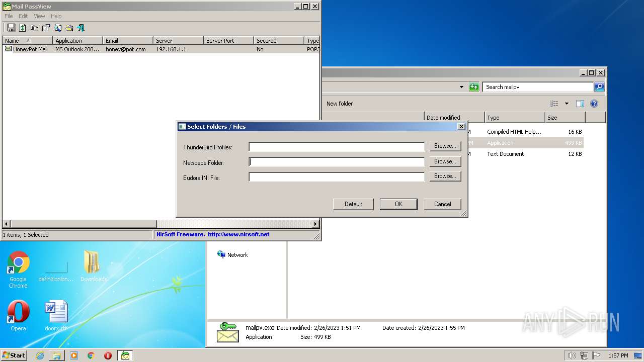Open Explorer help question mark icon
644x362 pixels.
click(x=594, y=104)
